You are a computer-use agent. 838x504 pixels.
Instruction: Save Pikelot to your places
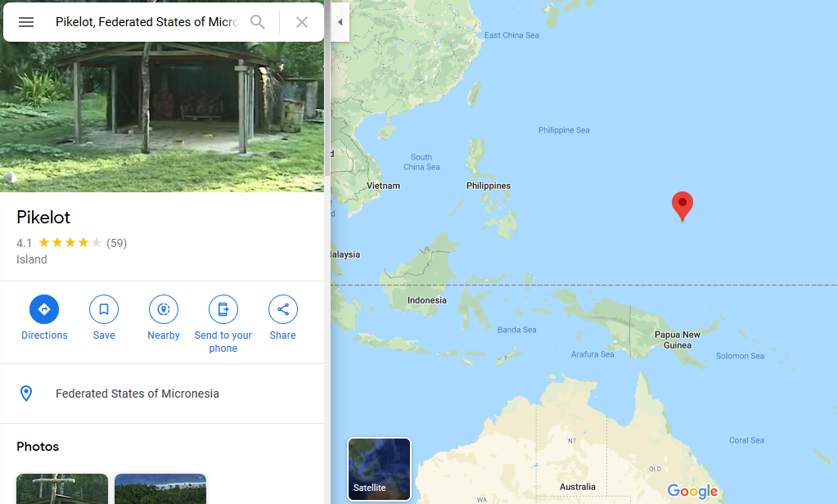pos(104,310)
